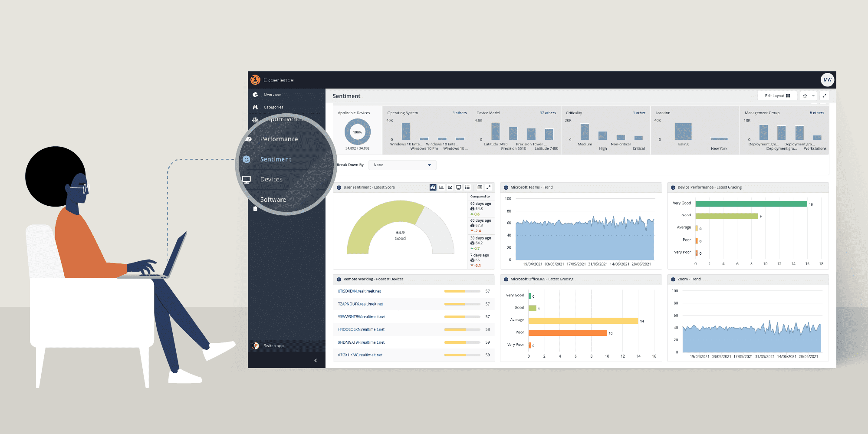Switch User sentiment tile to bar chart view

(x=441, y=187)
